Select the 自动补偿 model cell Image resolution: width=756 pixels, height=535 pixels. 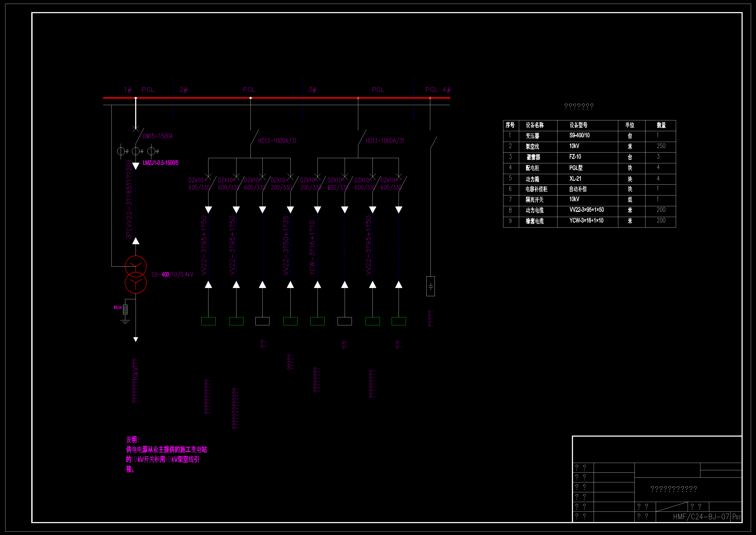click(x=578, y=189)
